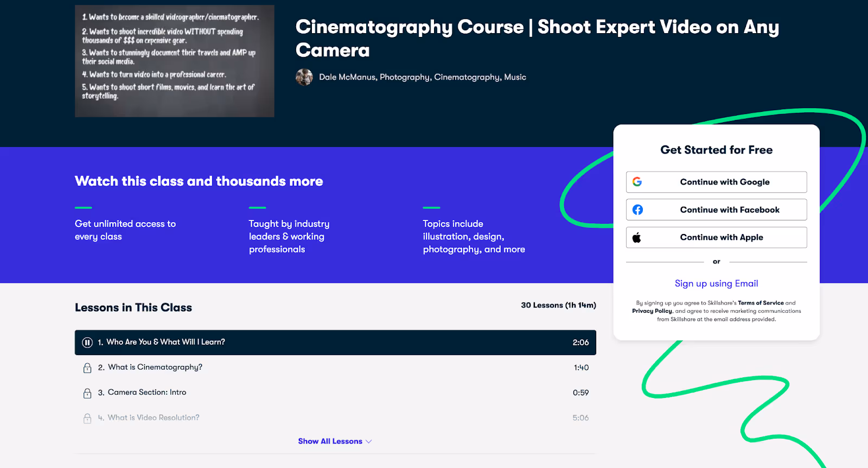Click the 2:06 duration of lesson 1

580,343
